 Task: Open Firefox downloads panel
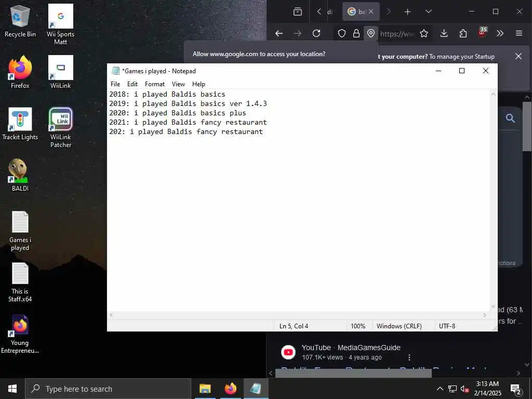tap(444, 33)
